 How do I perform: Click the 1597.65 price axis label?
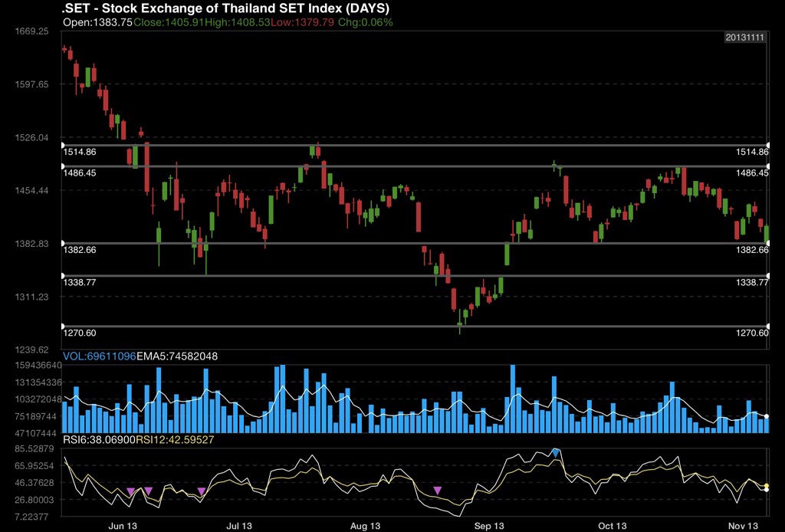(31, 84)
